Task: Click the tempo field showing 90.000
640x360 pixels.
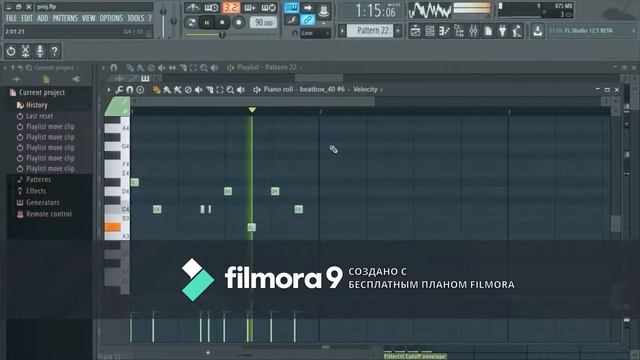Action: coord(263,22)
